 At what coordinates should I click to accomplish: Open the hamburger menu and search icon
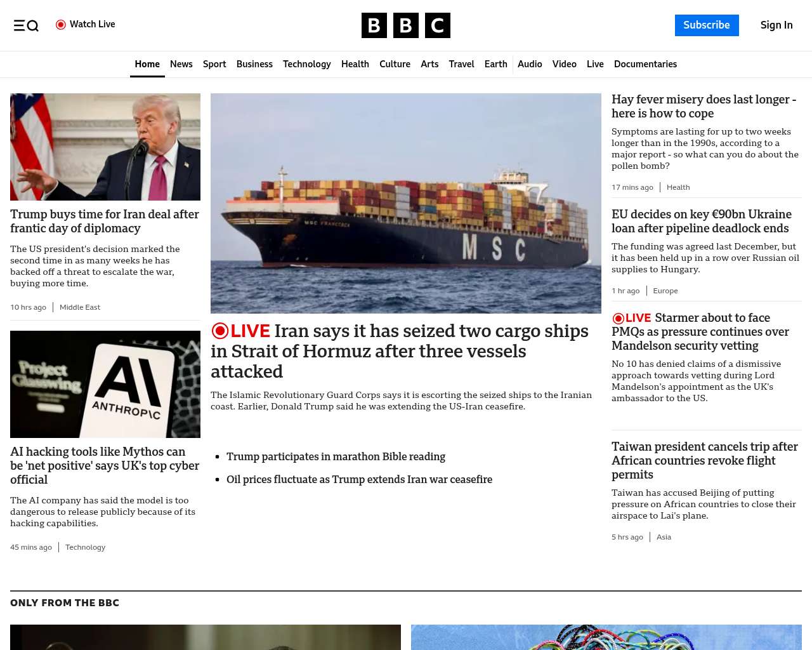point(26,25)
